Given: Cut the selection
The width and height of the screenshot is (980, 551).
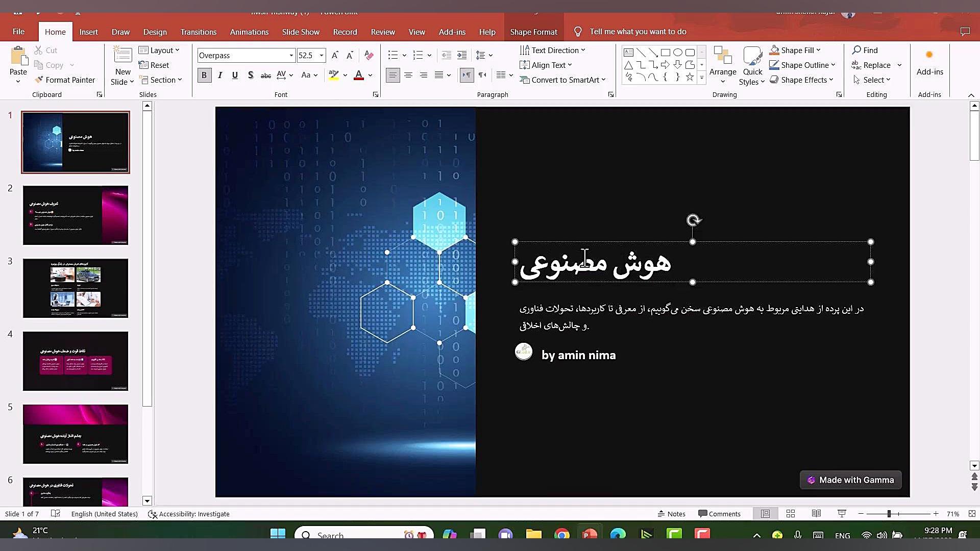Looking at the screenshot, I should [46, 50].
